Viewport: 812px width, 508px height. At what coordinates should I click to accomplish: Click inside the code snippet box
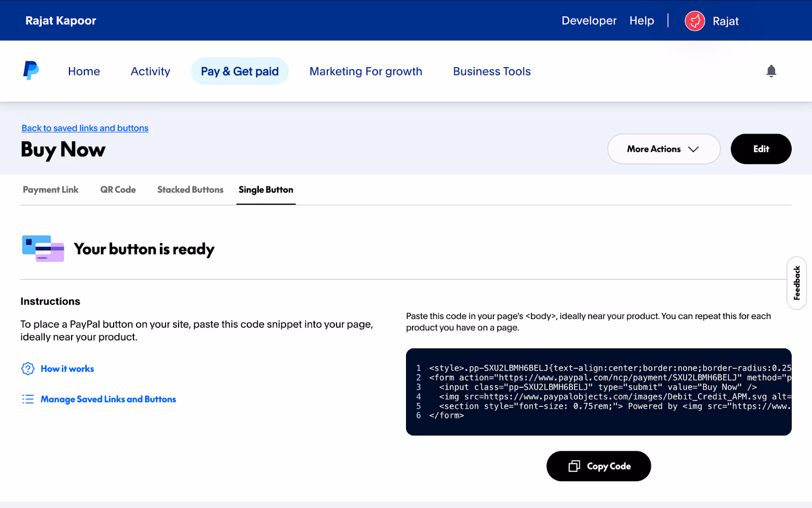tap(599, 392)
